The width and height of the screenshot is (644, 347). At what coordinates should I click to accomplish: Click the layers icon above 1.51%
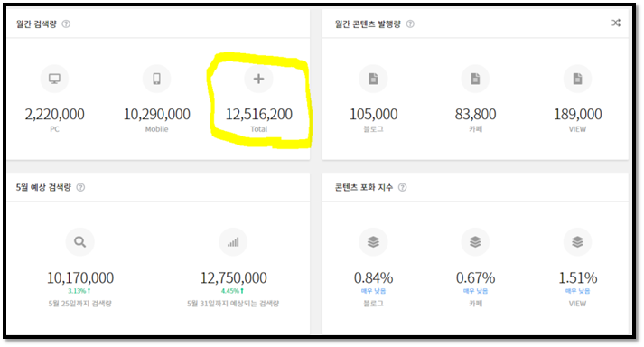coord(577,242)
